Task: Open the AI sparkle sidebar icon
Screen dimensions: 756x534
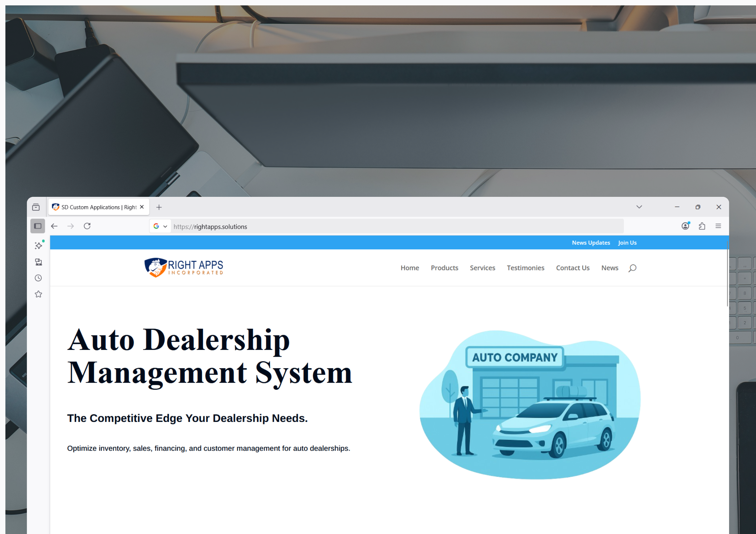Action: coord(39,246)
